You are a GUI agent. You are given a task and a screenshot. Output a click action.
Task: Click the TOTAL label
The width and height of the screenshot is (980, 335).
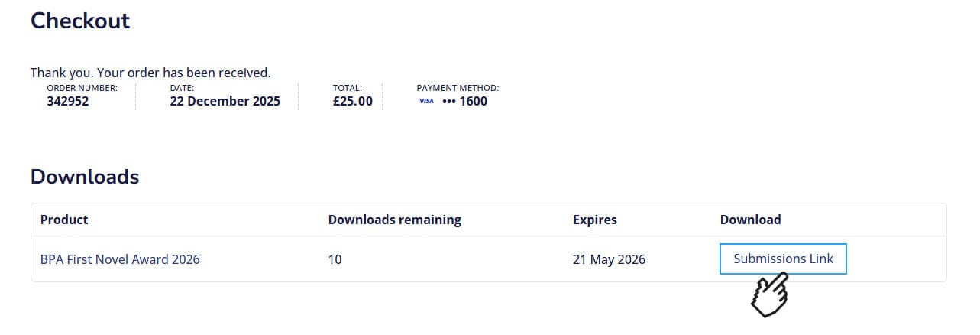click(x=347, y=89)
